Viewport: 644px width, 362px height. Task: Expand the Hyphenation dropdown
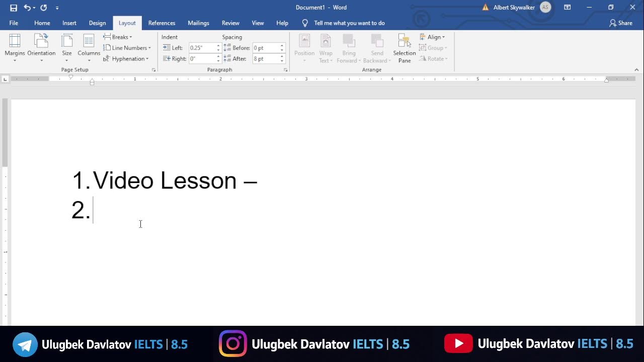(126, 59)
